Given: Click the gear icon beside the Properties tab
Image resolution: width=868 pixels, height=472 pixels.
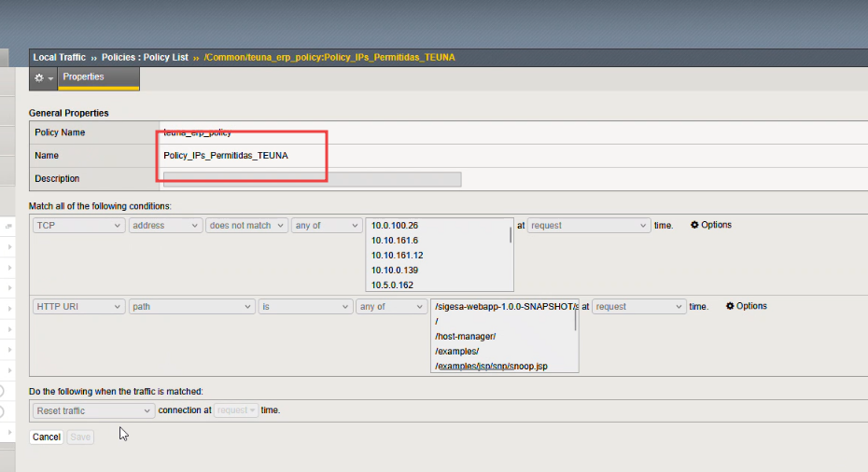Looking at the screenshot, I should coord(44,78).
